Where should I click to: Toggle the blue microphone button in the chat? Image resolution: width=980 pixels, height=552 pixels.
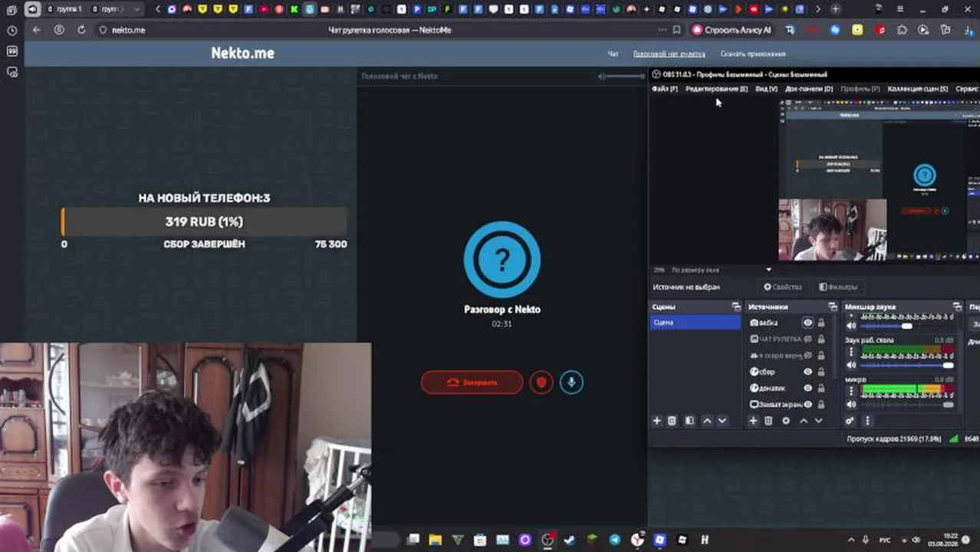click(571, 382)
